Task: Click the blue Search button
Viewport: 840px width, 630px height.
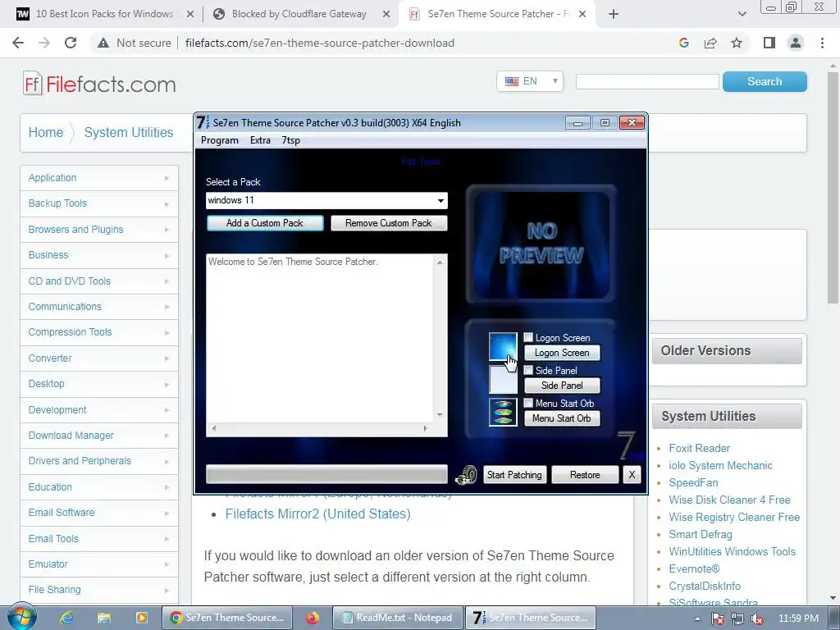Action: click(765, 81)
